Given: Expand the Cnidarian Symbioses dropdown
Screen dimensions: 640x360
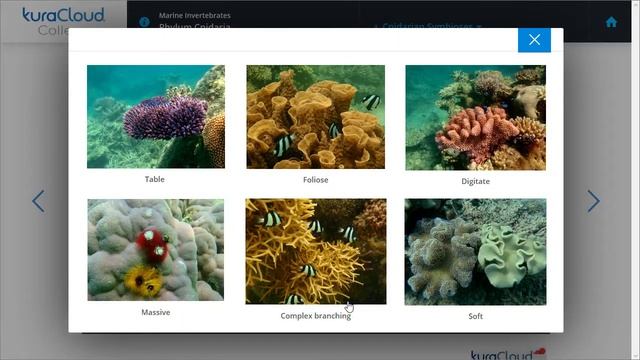Looking at the screenshot, I should point(428,26).
